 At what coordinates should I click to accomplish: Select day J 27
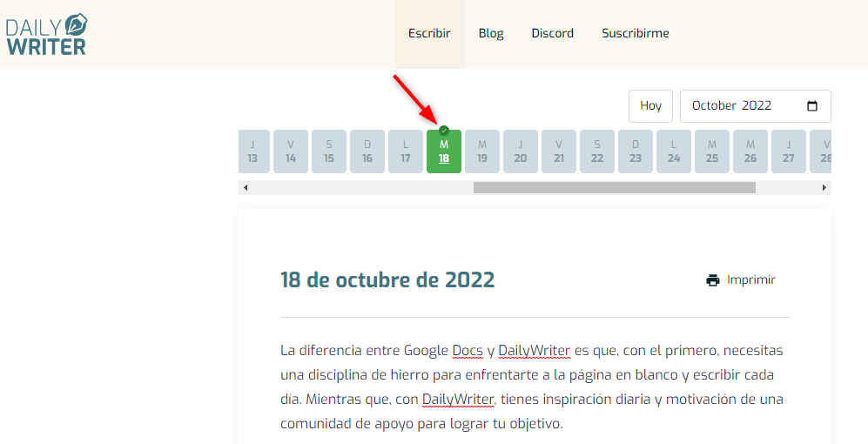788,151
